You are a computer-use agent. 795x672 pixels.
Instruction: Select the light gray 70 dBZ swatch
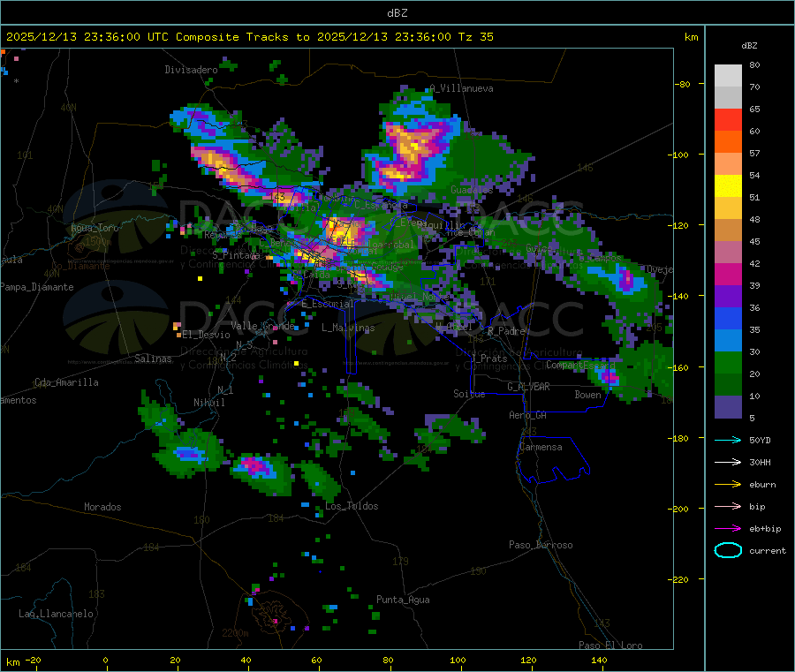[x=728, y=76]
